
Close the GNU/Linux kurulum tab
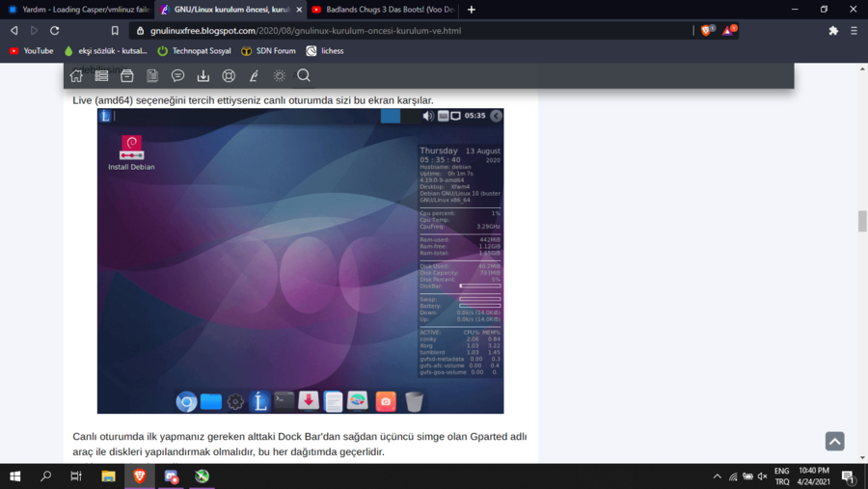(299, 10)
